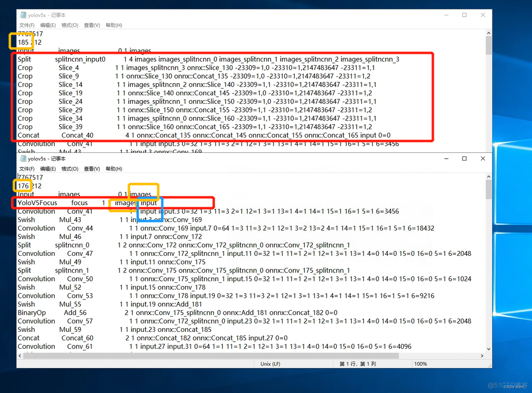532x393 pixels.
Task: Close the bottom yolov5s Notepad window
Action: (483, 159)
